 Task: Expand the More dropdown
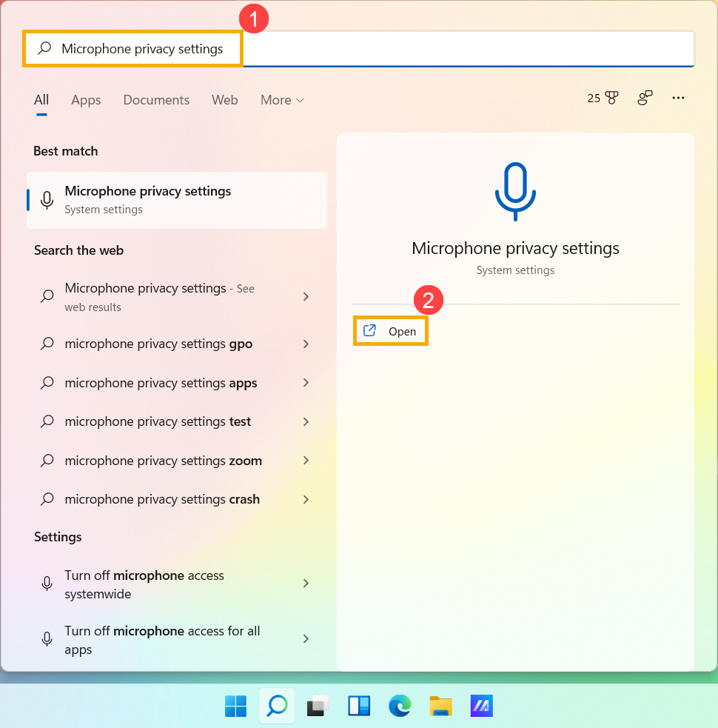point(282,100)
